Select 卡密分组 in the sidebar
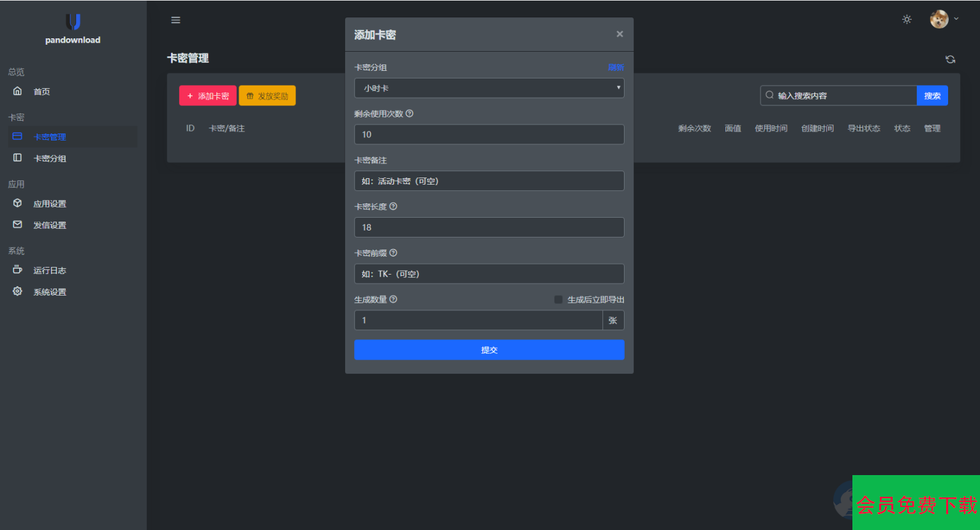The width and height of the screenshot is (980, 530). click(50, 158)
